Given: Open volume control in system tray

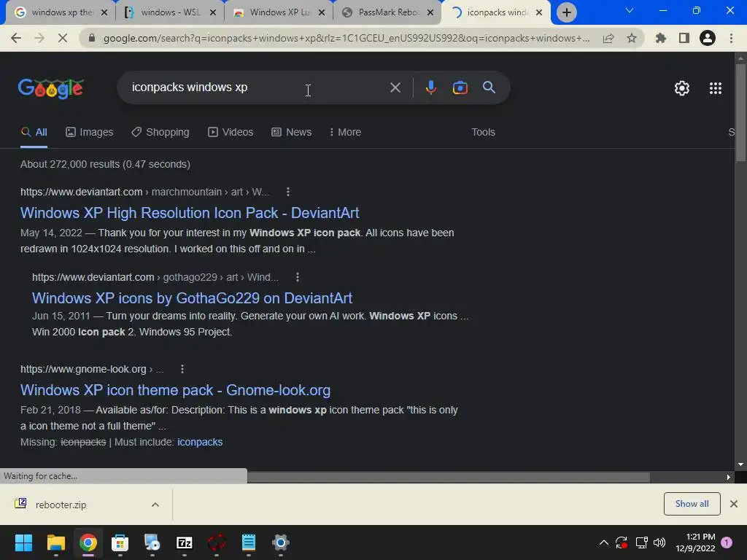Looking at the screenshot, I should click(659, 542).
